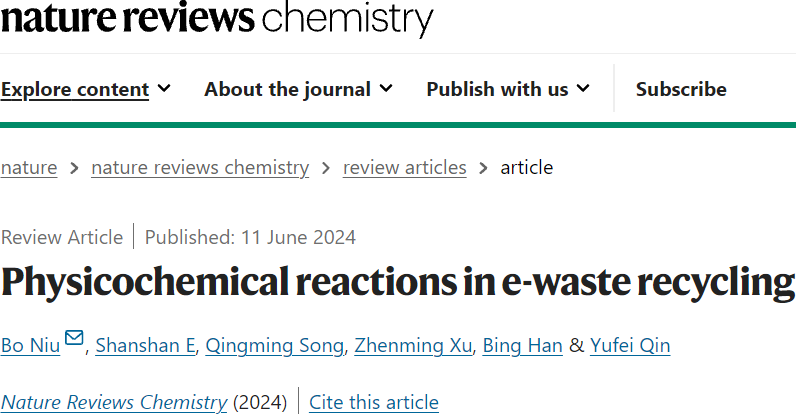Viewport: 796px width, 416px height.
Task: Open Qingming Song author link
Action: [x=275, y=346]
